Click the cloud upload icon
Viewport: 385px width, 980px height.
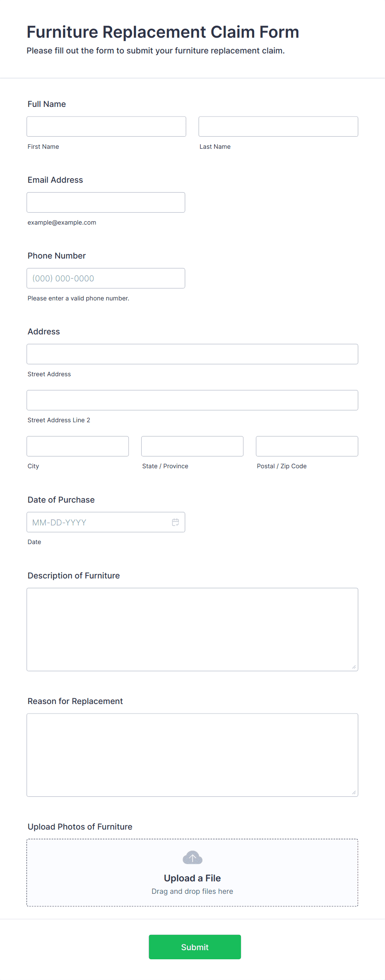pos(192,857)
